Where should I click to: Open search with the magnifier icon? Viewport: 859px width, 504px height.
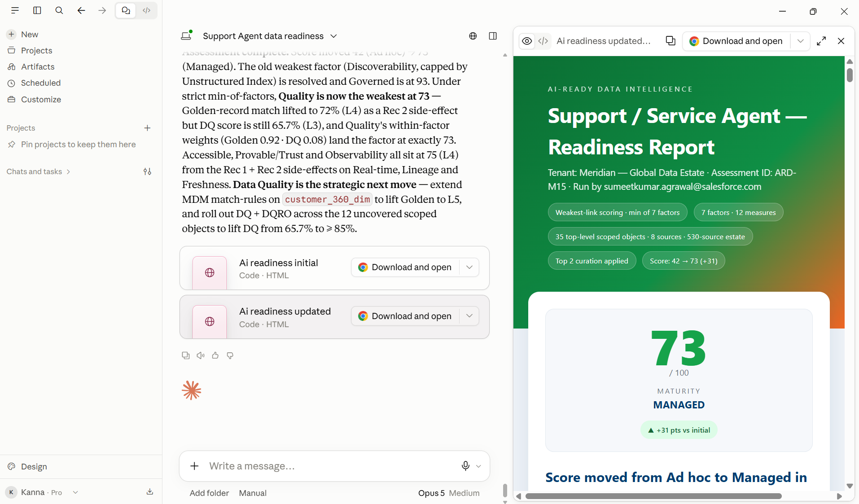[x=59, y=10]
